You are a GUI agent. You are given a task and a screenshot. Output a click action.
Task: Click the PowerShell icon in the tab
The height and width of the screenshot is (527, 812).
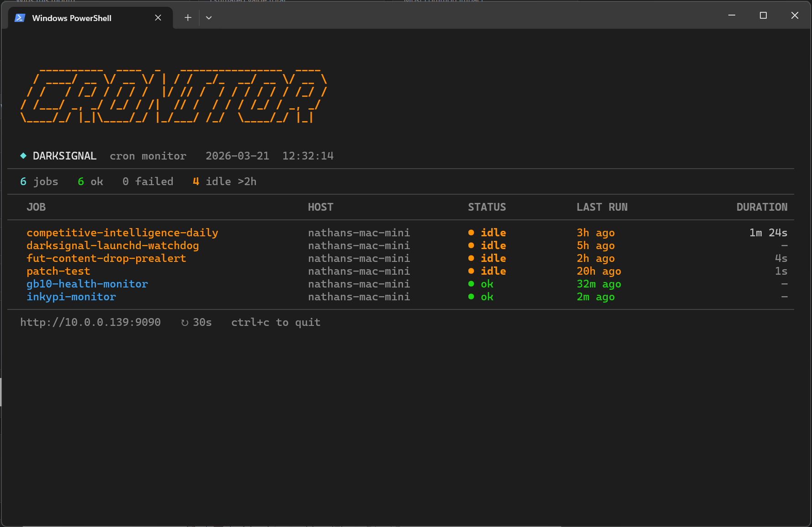click(x=20, y=18)
